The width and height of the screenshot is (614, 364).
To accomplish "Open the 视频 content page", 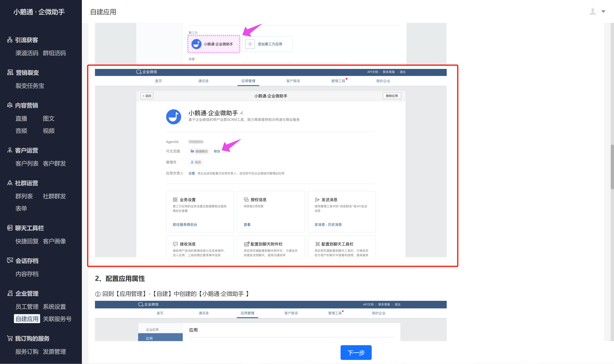I will point(49,131).
